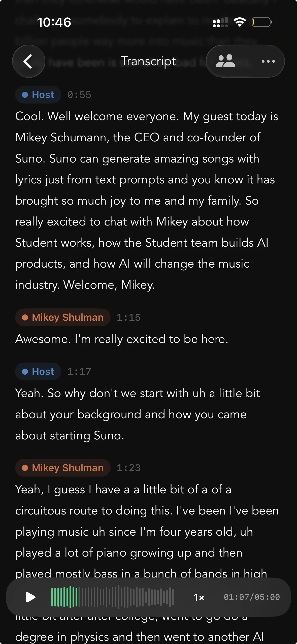Jump to timestamp 1:23
The image size is (297, 644).
pos(129,468)
